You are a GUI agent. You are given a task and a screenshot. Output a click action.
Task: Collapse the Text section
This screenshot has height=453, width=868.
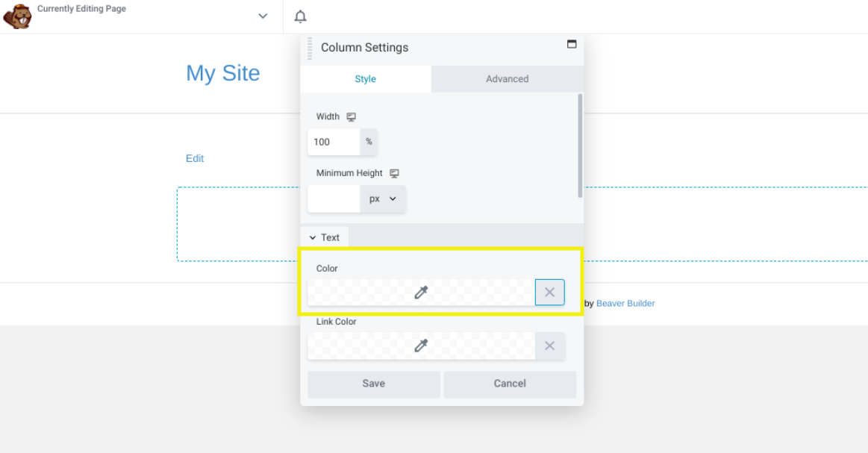[324, 237]
